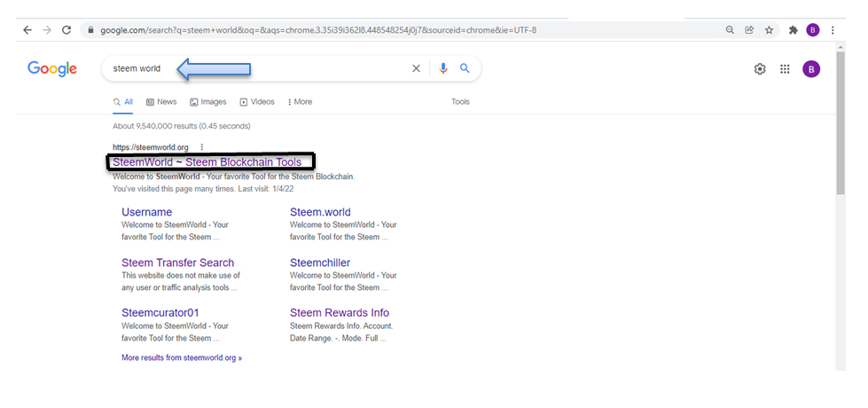This screenshot has height=408, width=868.
Task: Select the All results tab
Action: click(123, 102)
